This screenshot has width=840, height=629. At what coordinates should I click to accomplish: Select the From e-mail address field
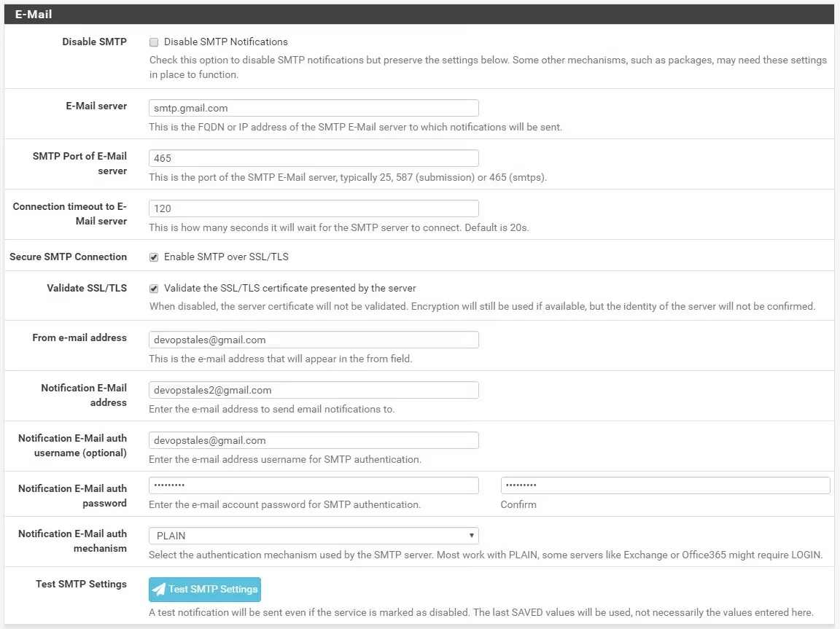tap(313, 340)
